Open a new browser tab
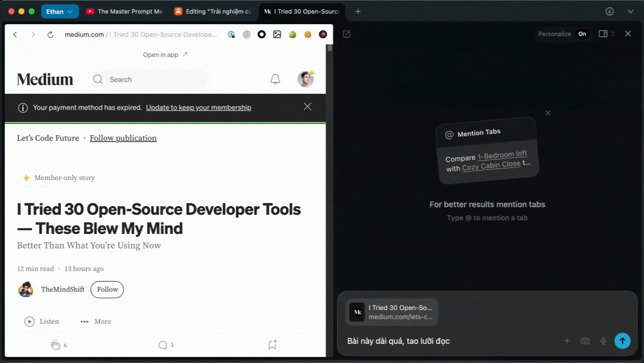Screen dimensions: 644x363 click(x=358, y=12)
